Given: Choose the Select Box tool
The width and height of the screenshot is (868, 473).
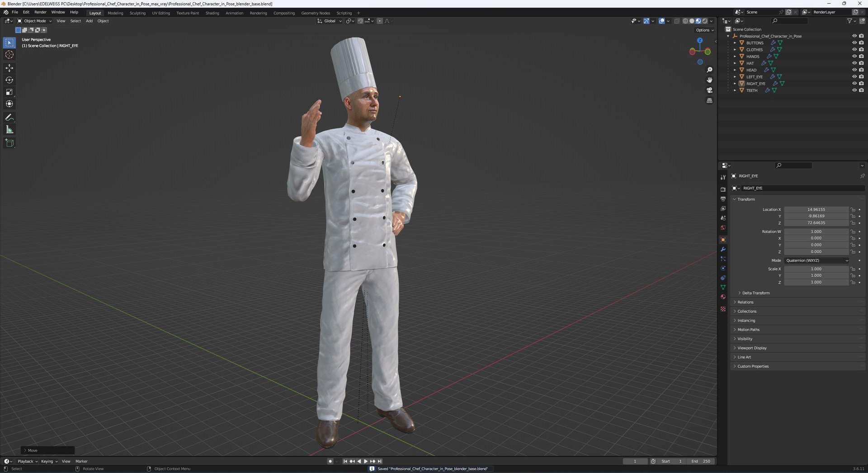Looking at the screenshot, I should (x=9, y=43).
